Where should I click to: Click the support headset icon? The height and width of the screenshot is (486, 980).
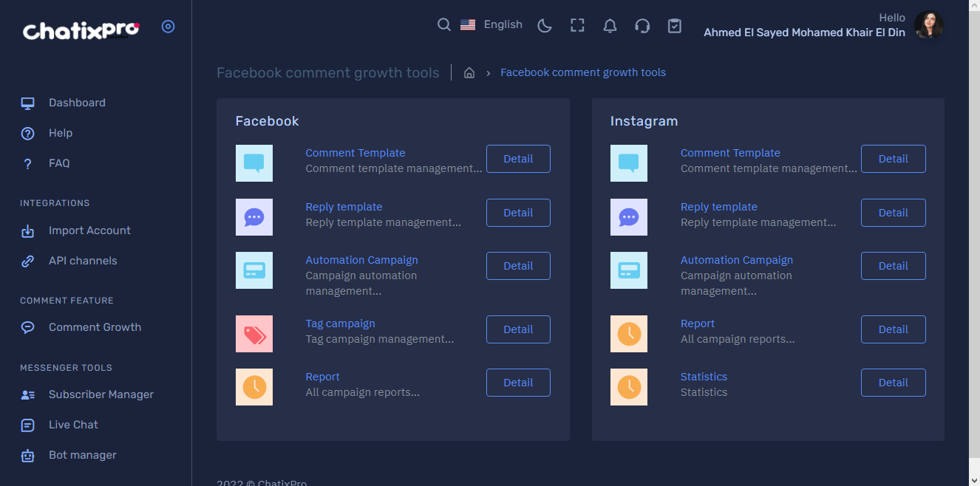[642, 26]
